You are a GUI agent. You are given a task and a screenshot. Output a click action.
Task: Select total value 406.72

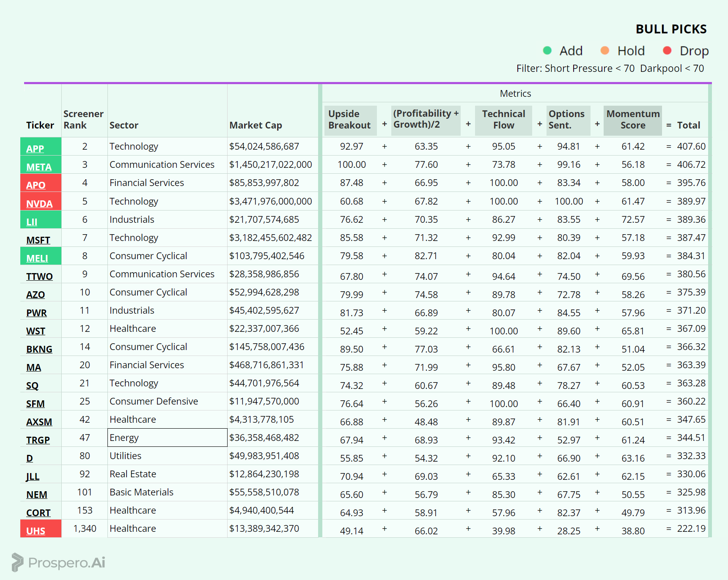coord(691,164)
